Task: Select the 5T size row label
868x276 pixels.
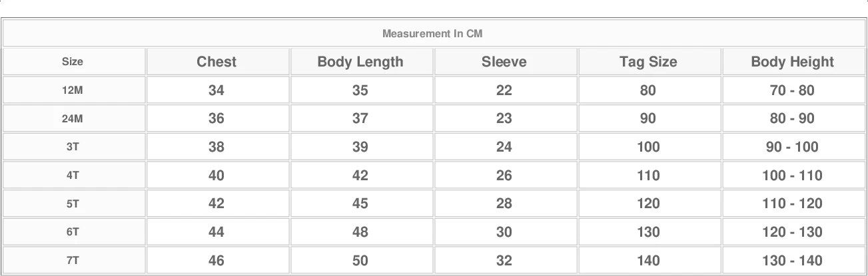Action: 73,204
